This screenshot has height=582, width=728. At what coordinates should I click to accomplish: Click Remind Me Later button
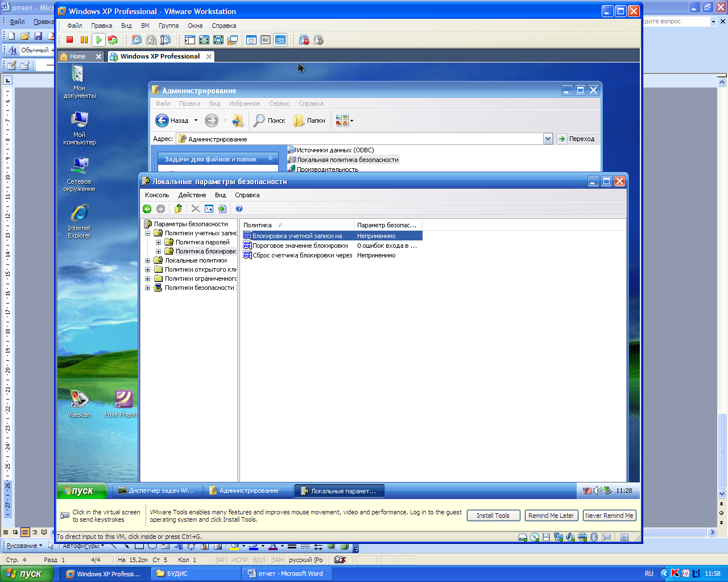pyautogui.click(x=551, y=516)
